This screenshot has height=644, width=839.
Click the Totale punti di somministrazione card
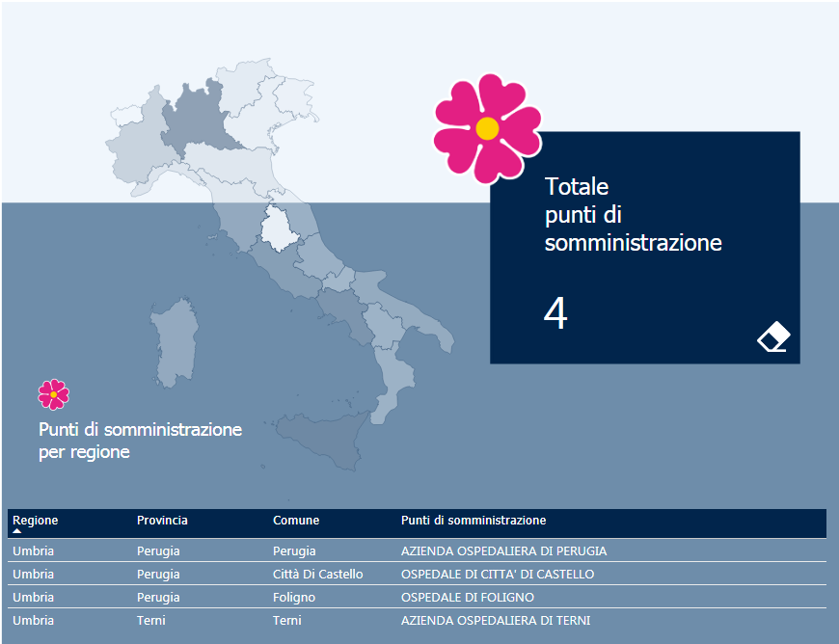[x=644, y=214]
